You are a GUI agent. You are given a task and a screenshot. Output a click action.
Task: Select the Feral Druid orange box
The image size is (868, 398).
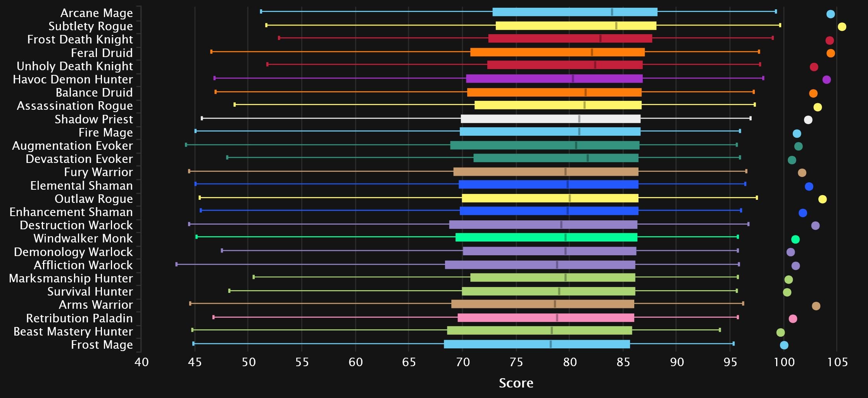tap(557, 52)
